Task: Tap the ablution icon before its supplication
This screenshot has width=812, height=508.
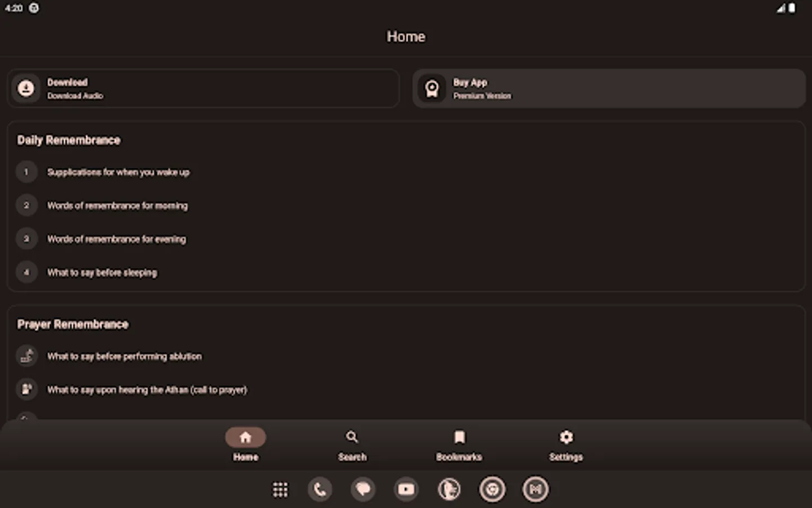Action: coord(26,356)
